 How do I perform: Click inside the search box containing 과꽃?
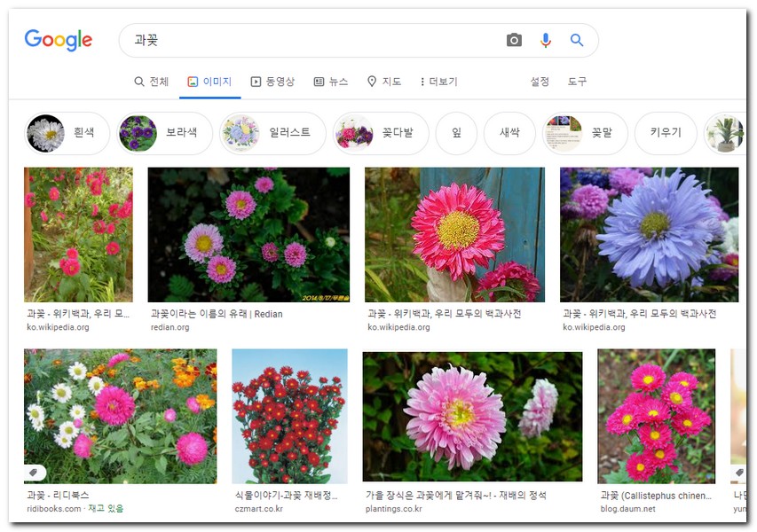pyautogui.click(x=311, y=40)
